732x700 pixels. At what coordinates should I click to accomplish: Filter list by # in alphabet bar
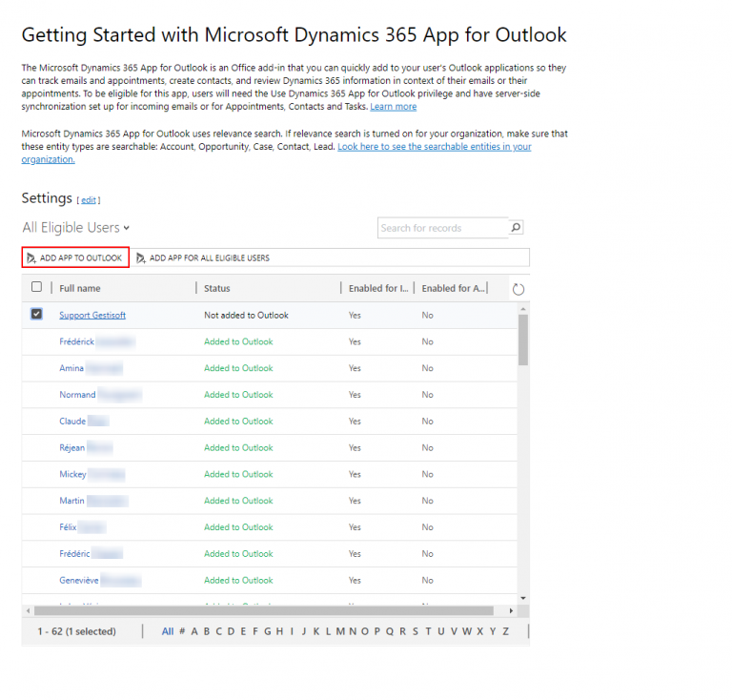click(x=182, y=631)
